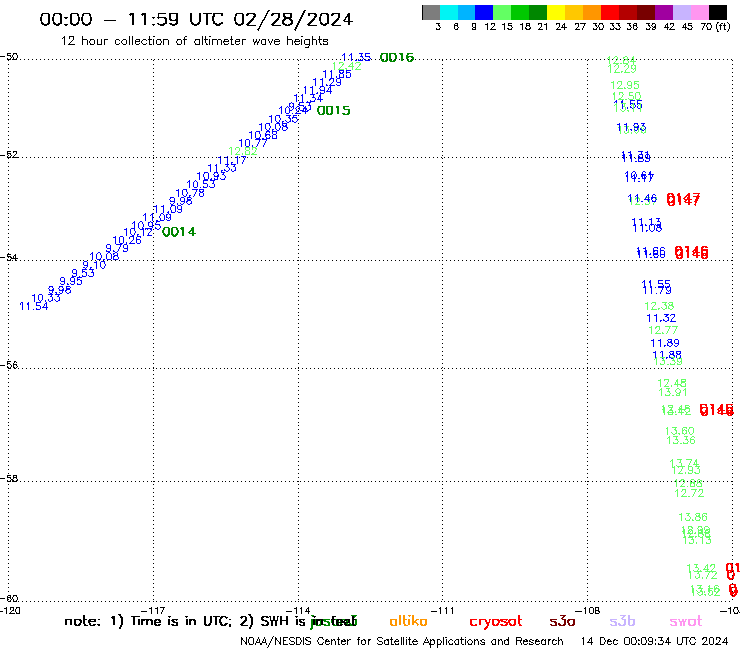Viewport: 740px width, 650px height.
Task: Click the blue value '11.85'
Action: coord(337,74)
